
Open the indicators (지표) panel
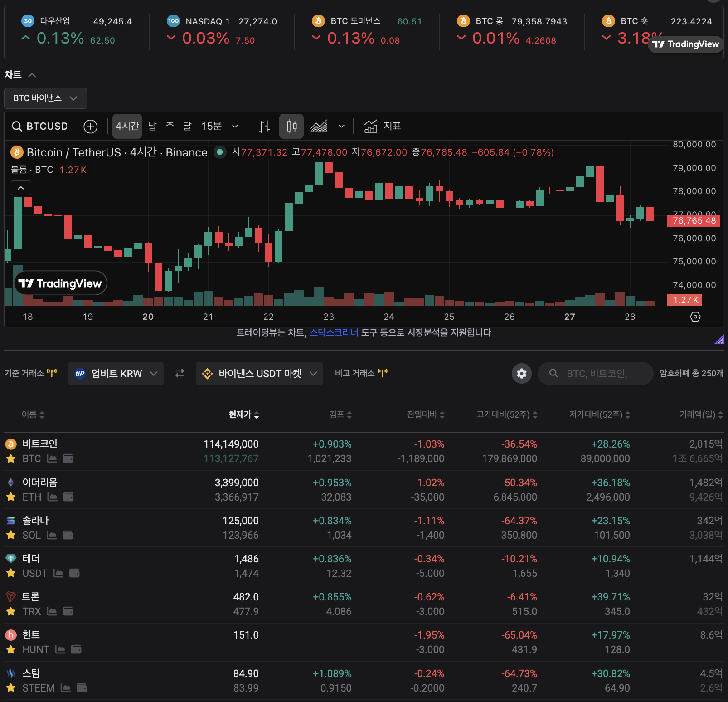coord(383,126)
